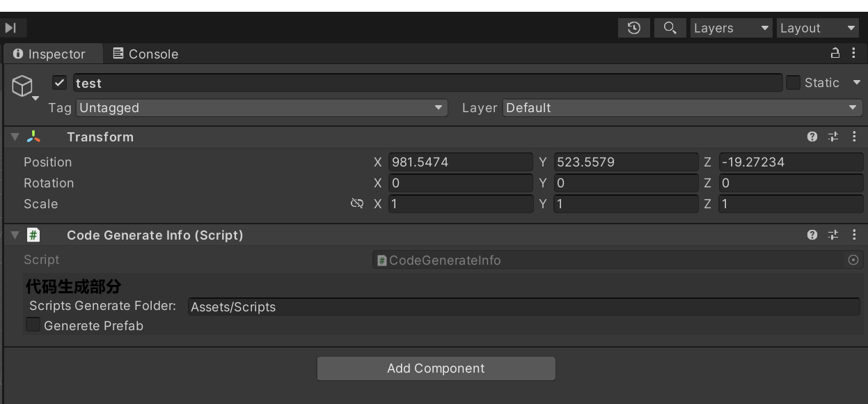Open the search magnifier icon
The image size is (868, 404).
[x=670, y=28]
